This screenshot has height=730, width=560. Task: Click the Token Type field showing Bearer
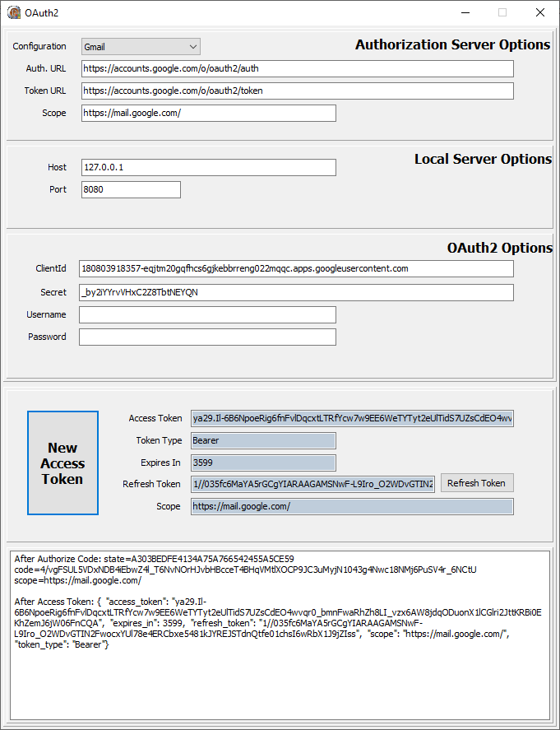coord(263,441)
